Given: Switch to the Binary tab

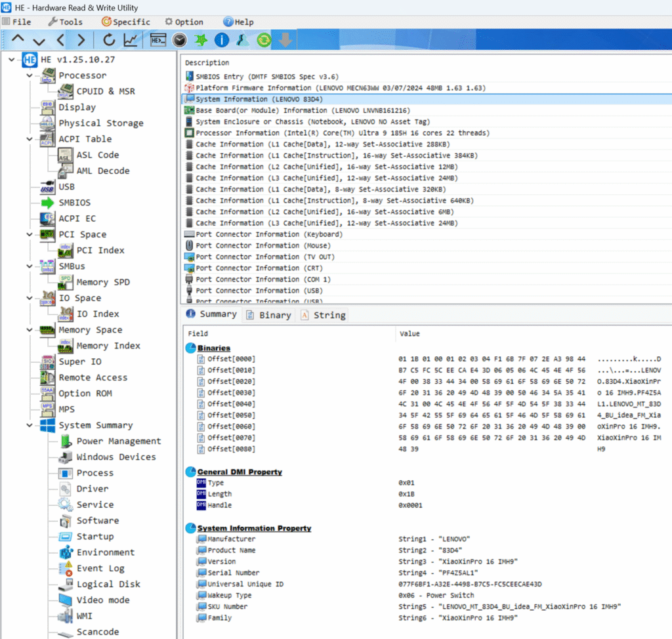Looking at the screenshot, I should pyautogui.click(x=268, y=315).
